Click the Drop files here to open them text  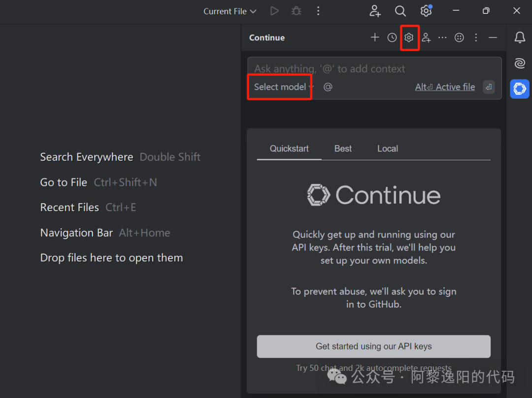point(112,258)
